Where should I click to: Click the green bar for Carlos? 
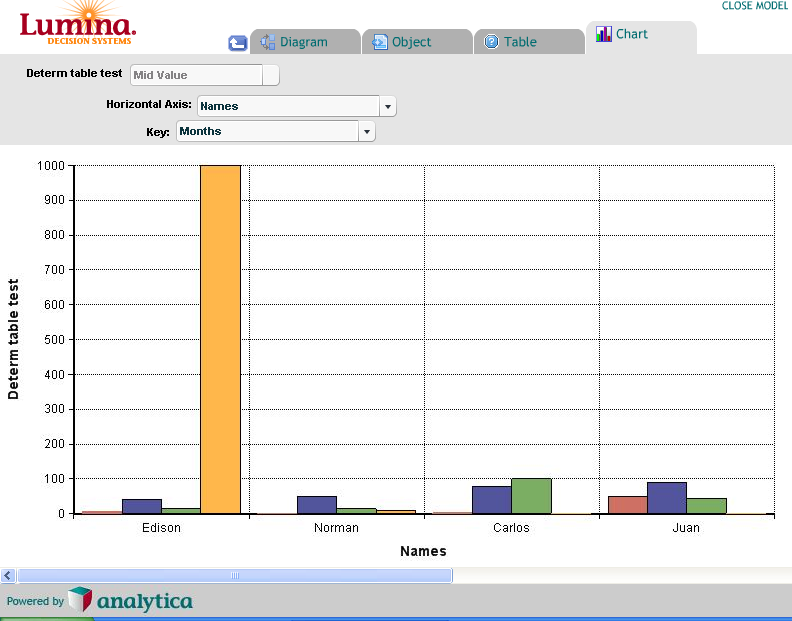click(x=531, y=496)
